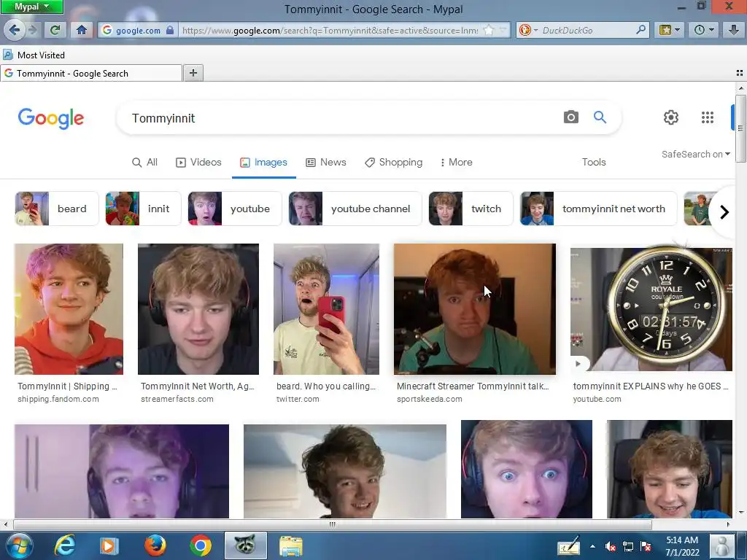Reload the page with the refresh icon

click(55, 30)
